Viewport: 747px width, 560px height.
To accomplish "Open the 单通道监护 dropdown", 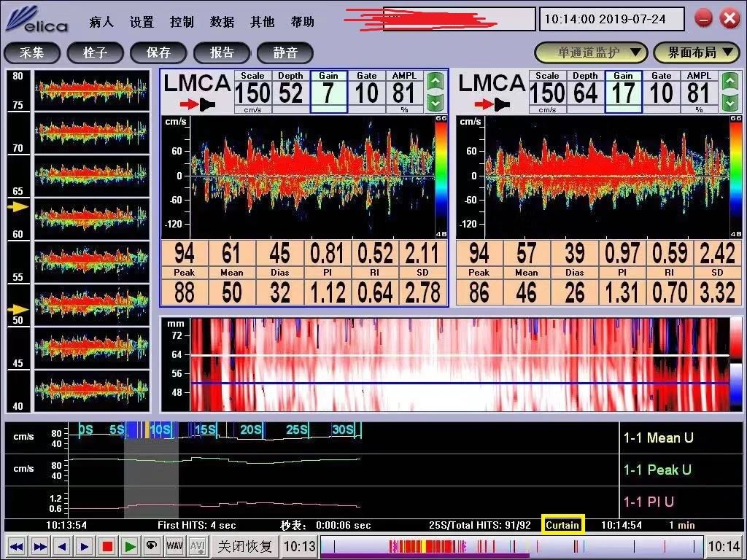I will coord(591,52).
